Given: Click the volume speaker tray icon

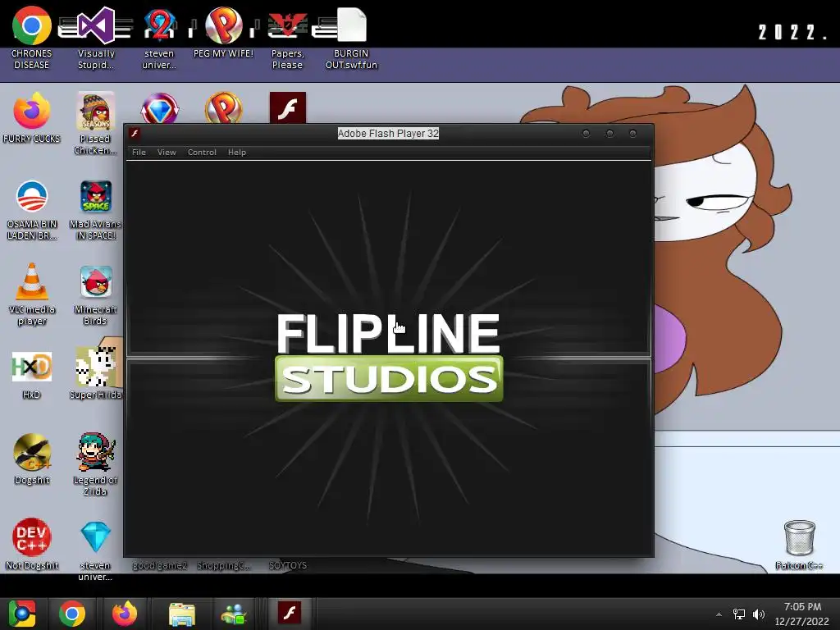Looking at the screenshot, I should coord(759,614).
